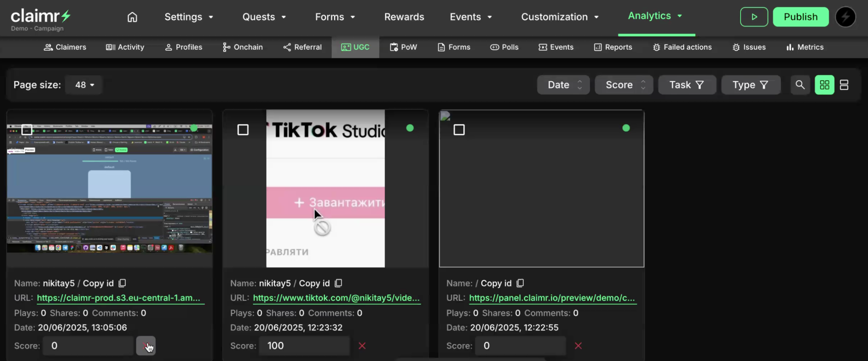This screenshot has width=868, height=361.
Task: Open Issues tab
Action: 749,47
